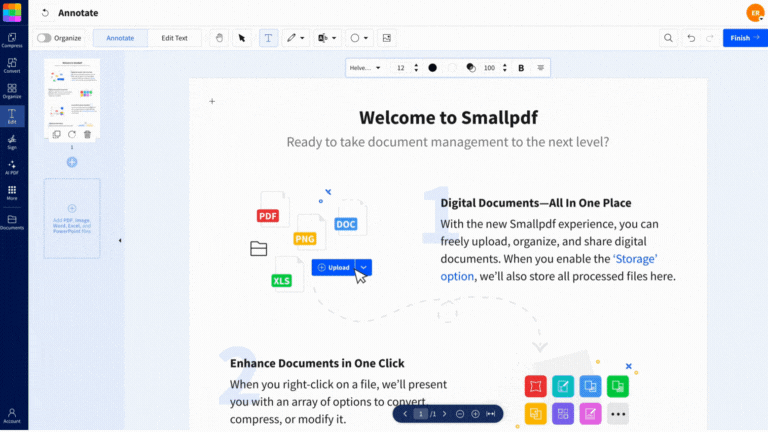The height and width of the screenshot is (432, 768).
Task: Select the arrow pointer tool
Action: coord(242,38)
